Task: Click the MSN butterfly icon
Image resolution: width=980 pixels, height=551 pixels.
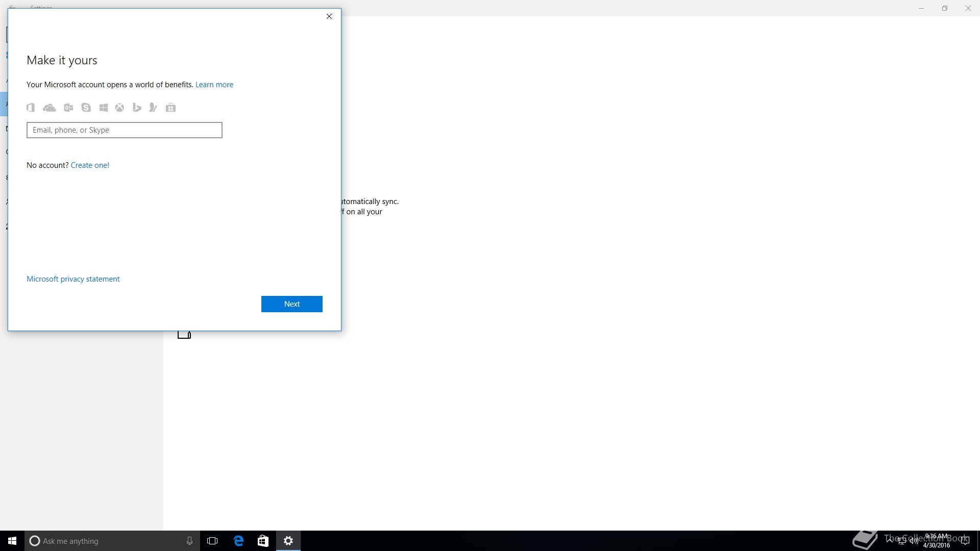Action: click(x=153, y=108)
